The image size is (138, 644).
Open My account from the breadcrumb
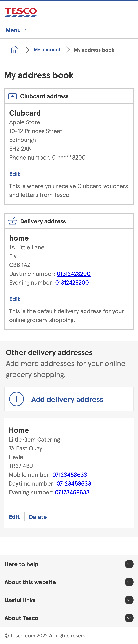(47, 50)
